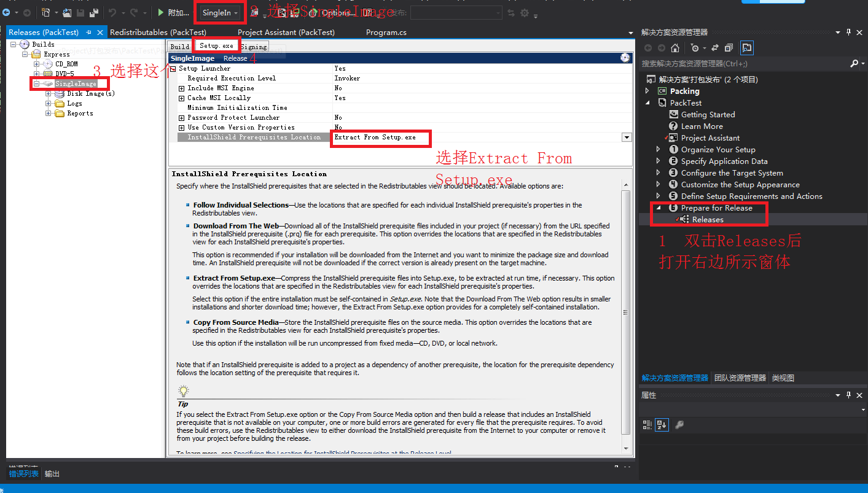Pin the Properties panel
868x493 pixels.
(x=848, y=395)
